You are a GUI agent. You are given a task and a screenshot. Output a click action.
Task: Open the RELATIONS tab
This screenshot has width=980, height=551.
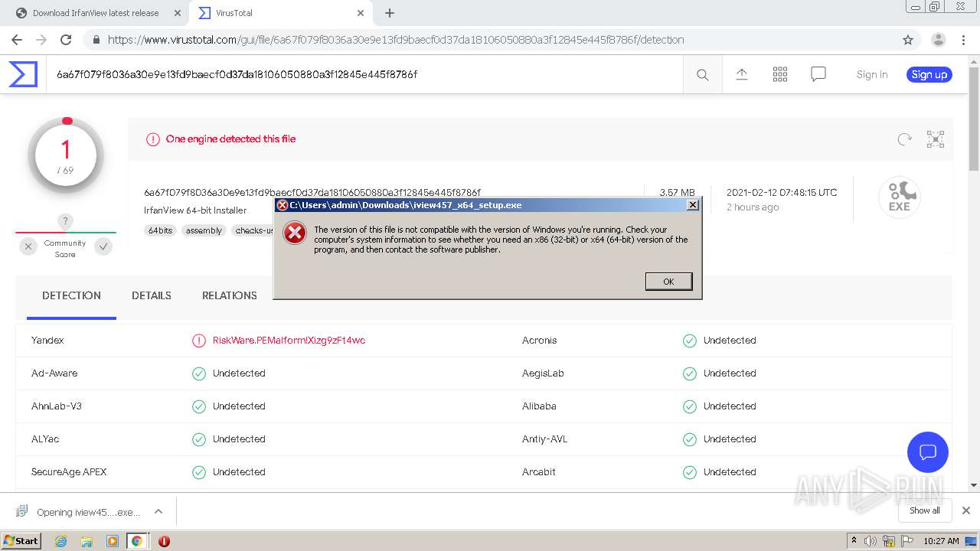tap(230, 295)
